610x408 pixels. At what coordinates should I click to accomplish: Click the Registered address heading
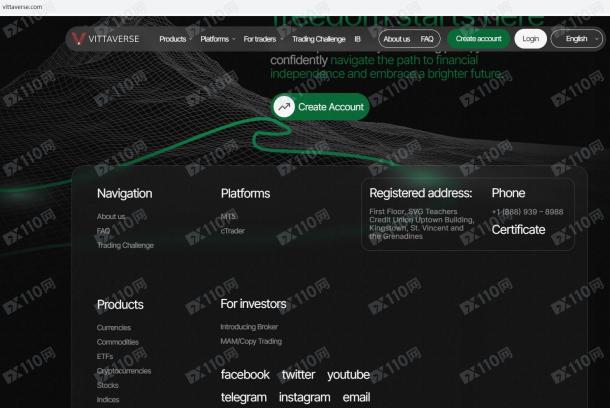click(x=421, y=193)
